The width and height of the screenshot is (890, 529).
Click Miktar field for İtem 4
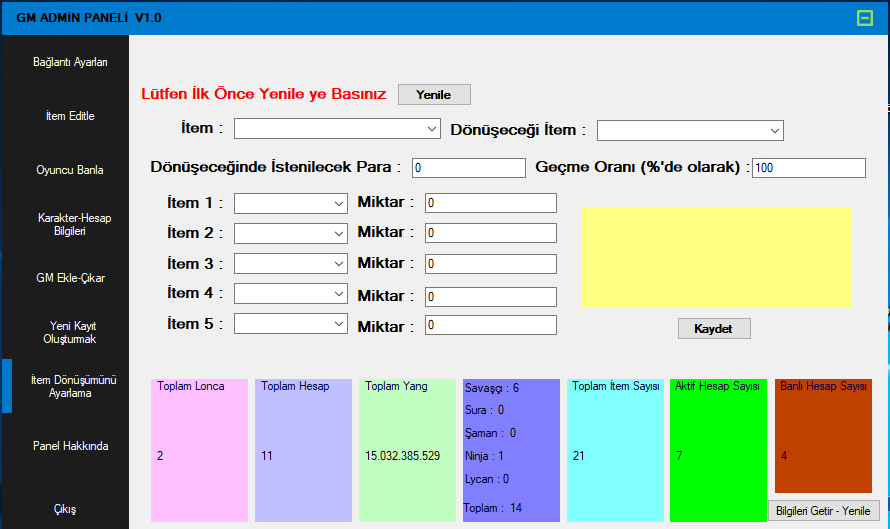click(x=491, y=297)
